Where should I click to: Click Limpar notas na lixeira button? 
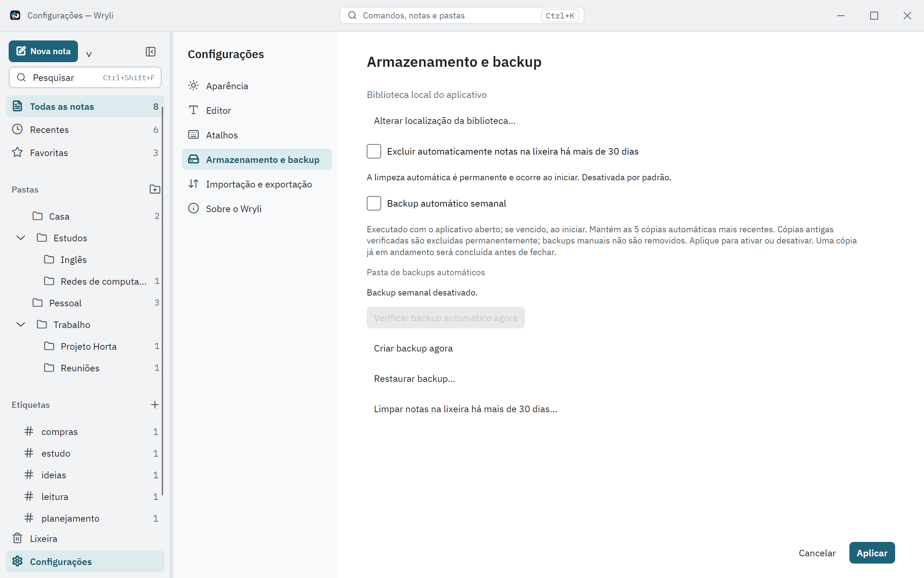[x=466, y=409]
